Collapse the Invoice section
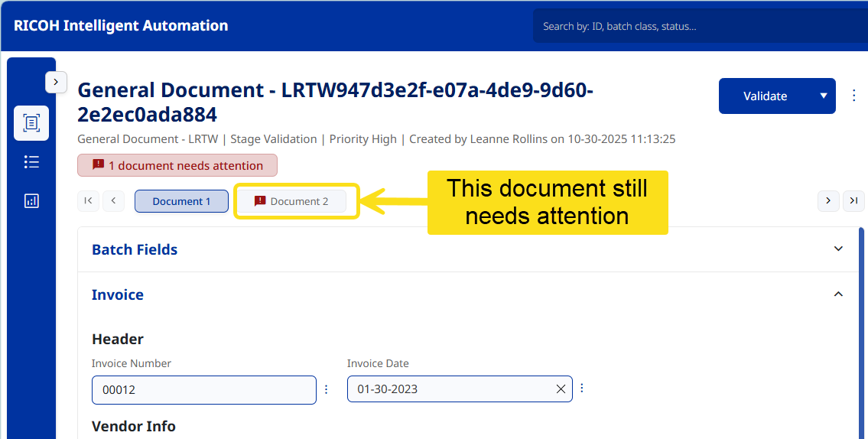The image size is (868, 439). [838, 294]
